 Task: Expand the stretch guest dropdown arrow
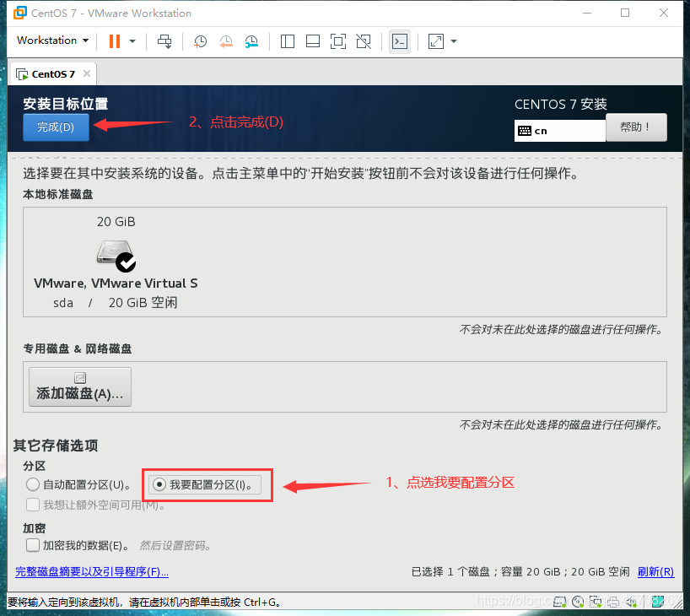(x=454, y=41)
